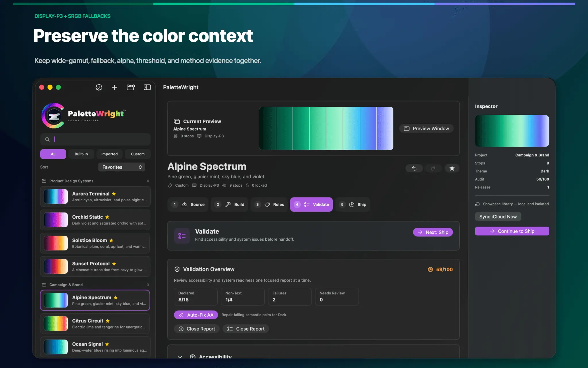The width and height of the screenshot is (588, 368).
Task: Go to step 2 Build
Action: tap(229, 204)
